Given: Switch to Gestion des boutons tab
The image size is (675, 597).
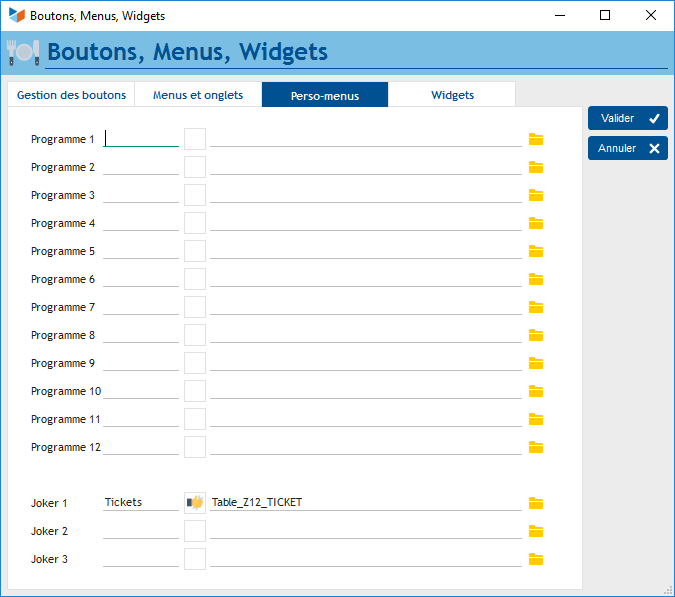Looking at the screenshot, I should pos(71,95).
